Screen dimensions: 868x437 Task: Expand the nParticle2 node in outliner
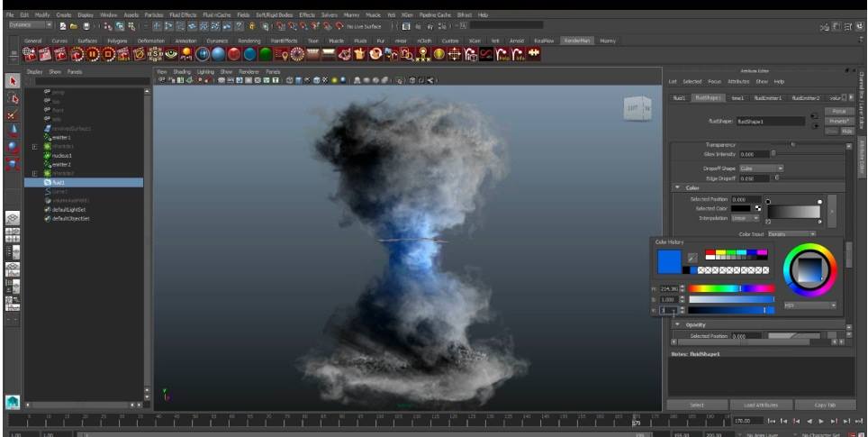point(35,173)
